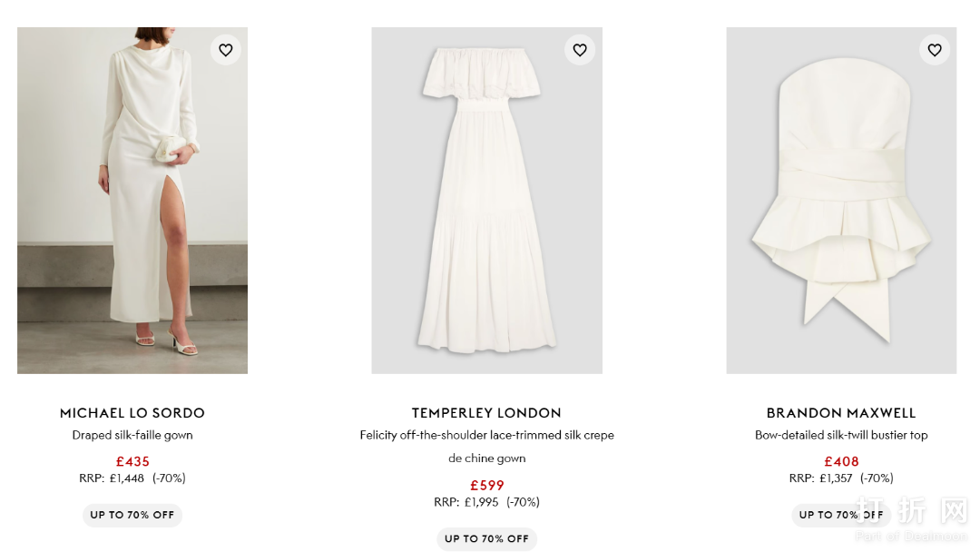
Task: Click the £599 sale price
Action: (x=486, y=485)
